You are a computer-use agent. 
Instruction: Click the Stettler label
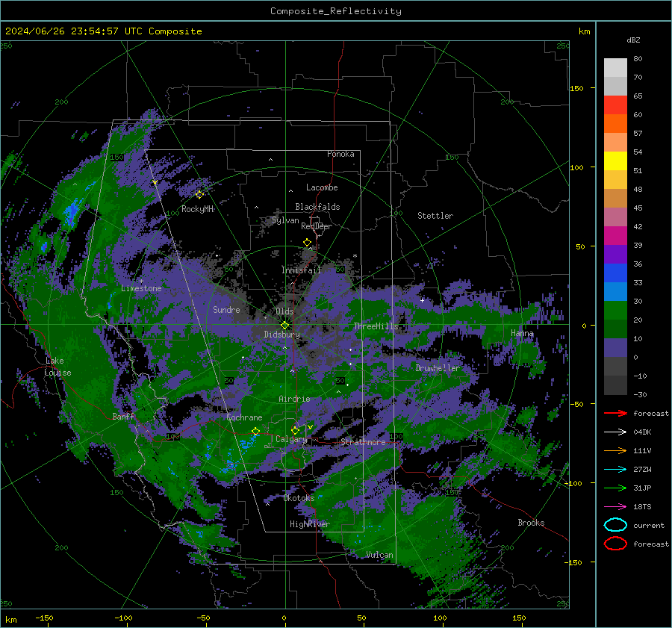point(435,216)
